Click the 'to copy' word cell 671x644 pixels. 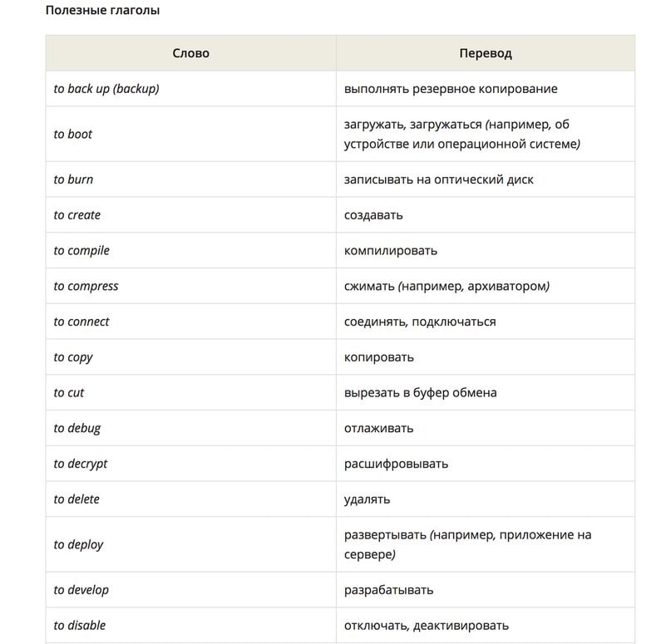pos(191,356)
